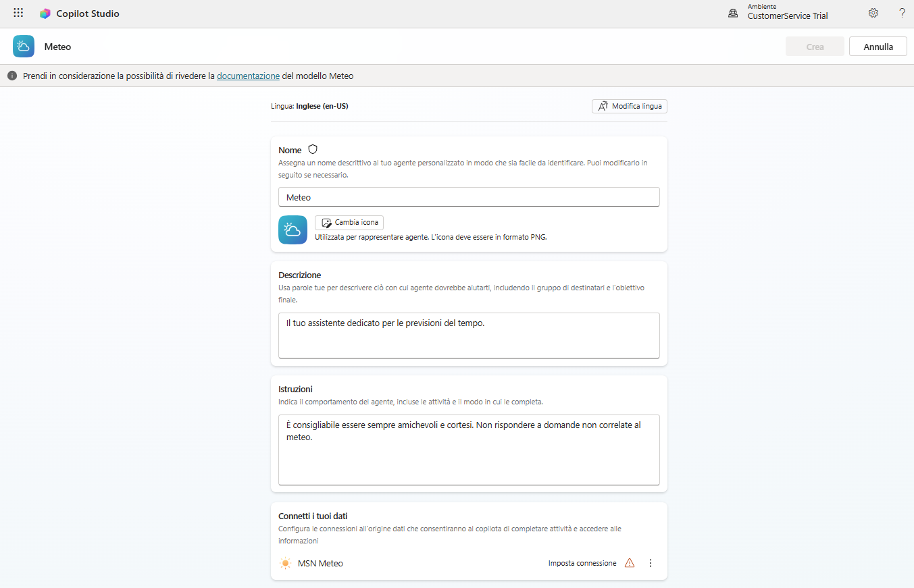The height and width of the screenshot is (588, 914).
Task: Click the Meteo agent icon in header
Action: pyautogui.click(x=24, y=47)
